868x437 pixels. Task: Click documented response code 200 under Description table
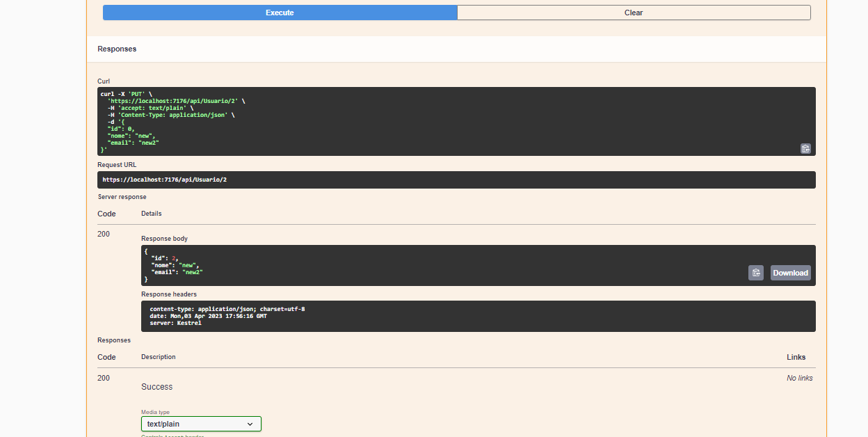click(104, 378)
